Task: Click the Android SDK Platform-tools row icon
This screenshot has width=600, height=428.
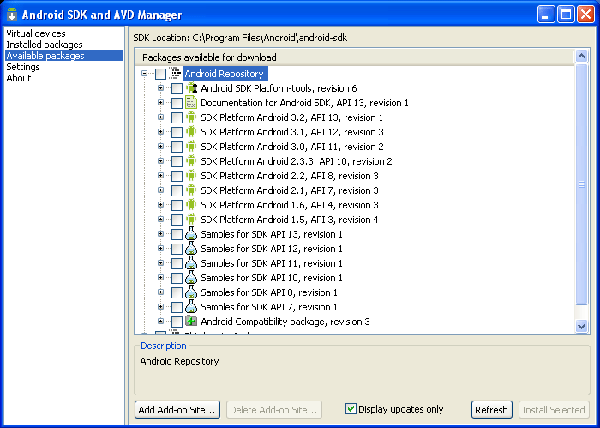Action: tap(191, 88)
